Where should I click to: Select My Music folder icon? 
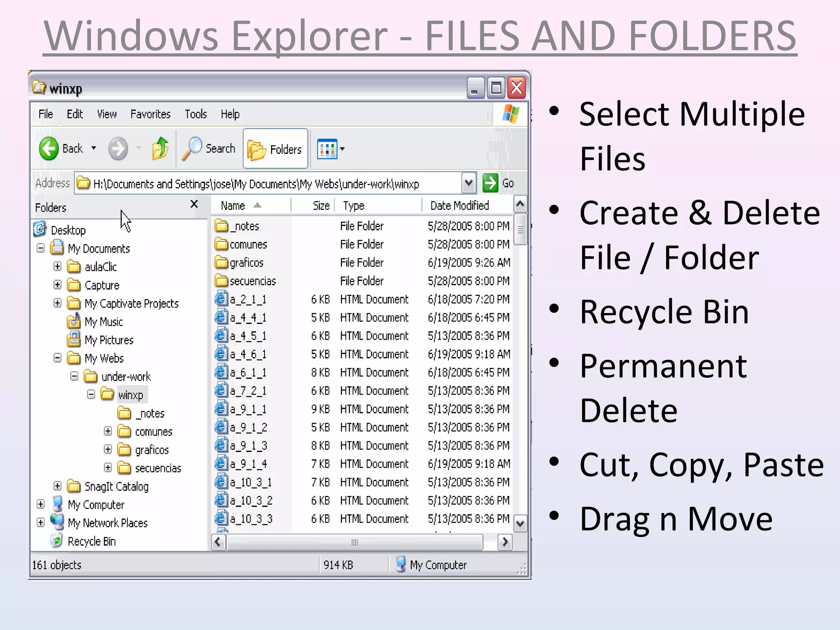click(x=73, y=322)
